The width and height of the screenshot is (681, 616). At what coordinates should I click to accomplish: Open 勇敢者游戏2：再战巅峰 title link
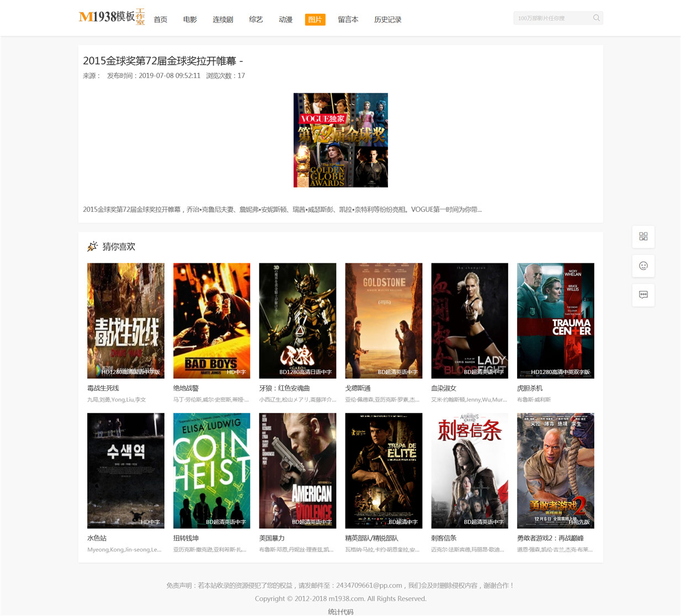coord(550,538)
